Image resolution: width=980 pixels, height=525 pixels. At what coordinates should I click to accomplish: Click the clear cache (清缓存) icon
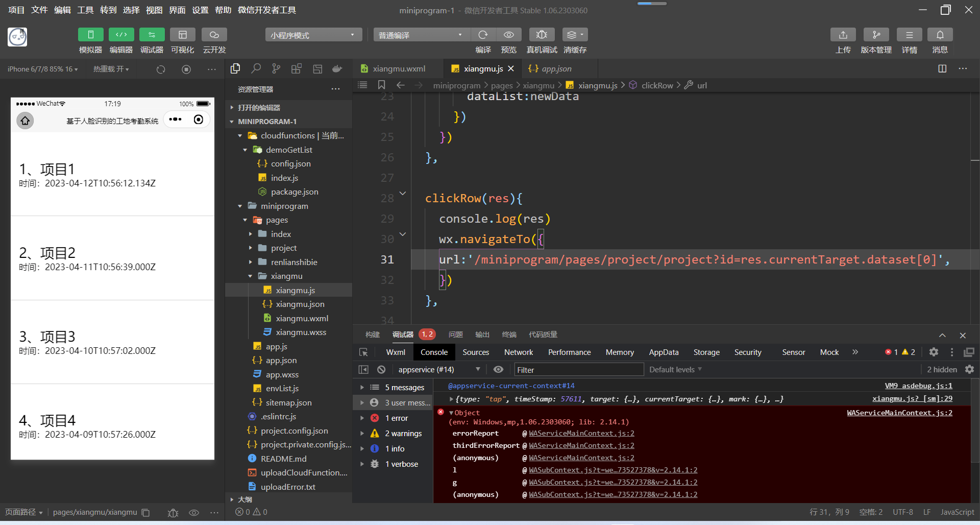click(575, 35)
